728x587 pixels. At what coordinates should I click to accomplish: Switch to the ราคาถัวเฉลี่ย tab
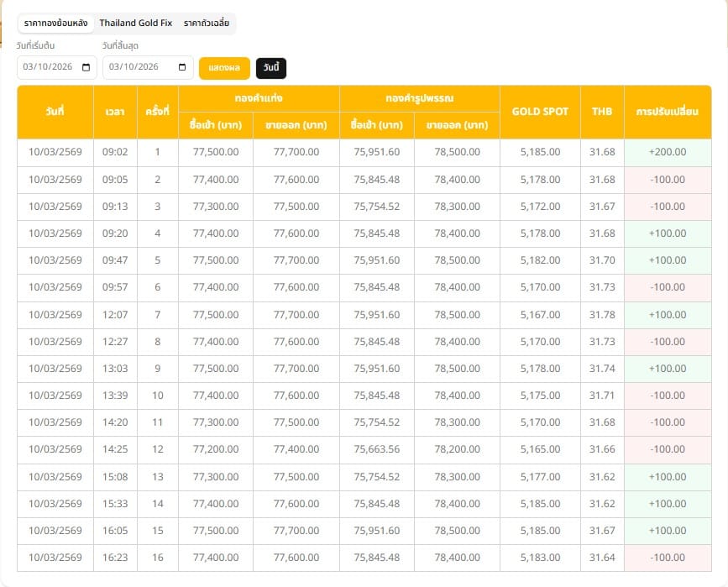pyautogui.click(x=204, y=24)
